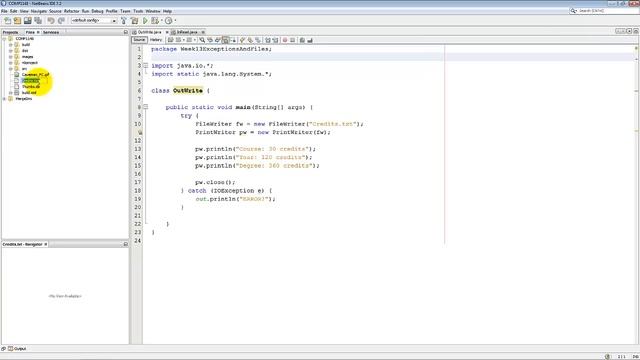Select Credits.txt in the Files tree
Screen dimensions: 640x360
click(x=31, y=80)
